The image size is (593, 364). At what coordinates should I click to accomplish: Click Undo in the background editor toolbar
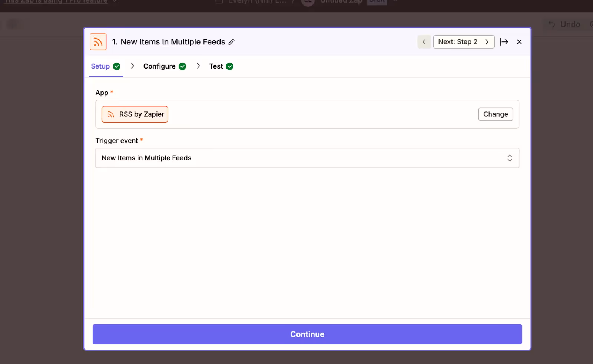tap(564, 24)
